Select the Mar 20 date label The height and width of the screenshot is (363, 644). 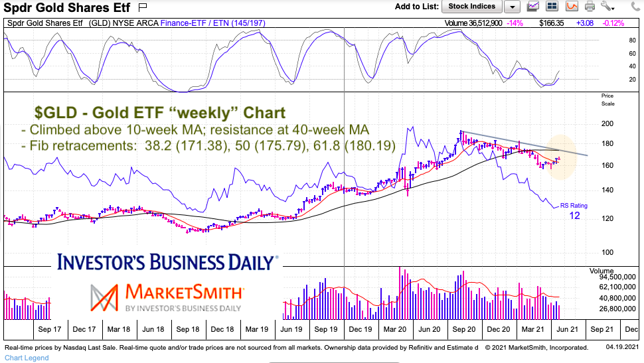tap(394, 329)
